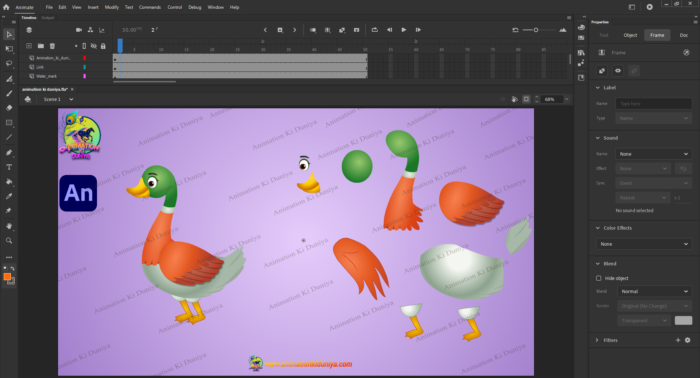700x378 pixels.
Task: Toggle Water_mark layer magenta outline swatch
Action: coord(84,76)
